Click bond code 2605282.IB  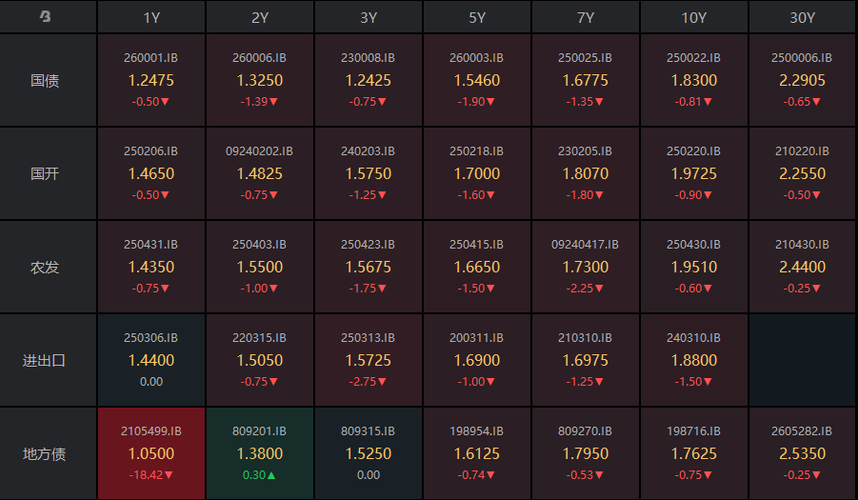click(802, 432)
